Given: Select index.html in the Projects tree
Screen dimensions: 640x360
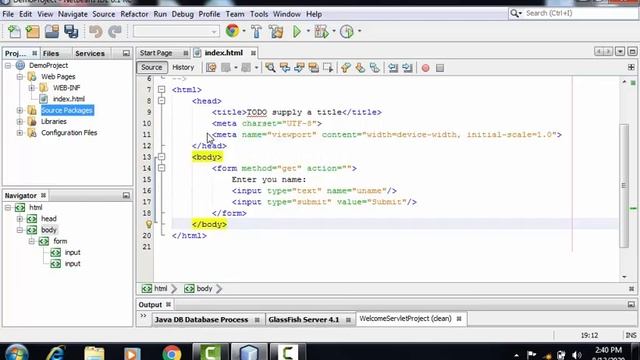Looking at the screenshot, I should pos(69,99).
